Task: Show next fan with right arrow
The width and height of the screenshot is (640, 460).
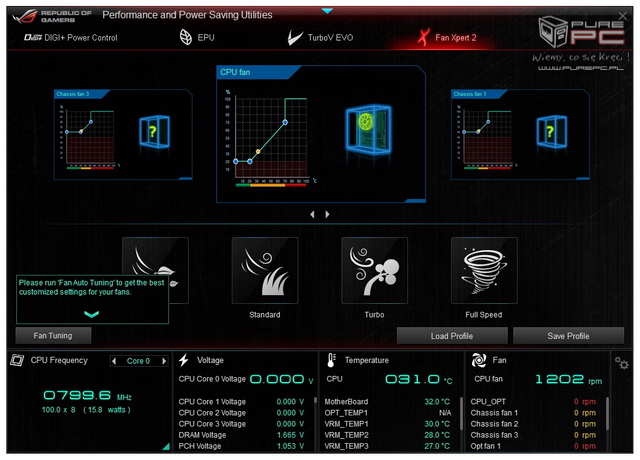Action: pos(327,214)
